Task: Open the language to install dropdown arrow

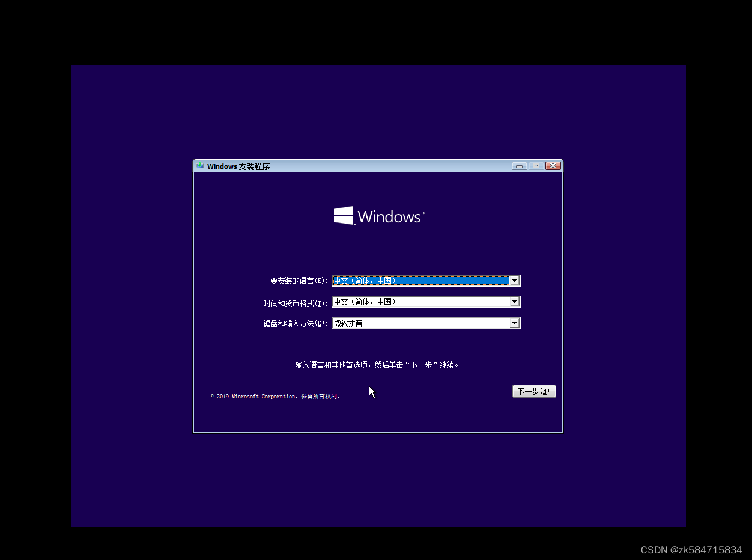Action: (514, 281)
